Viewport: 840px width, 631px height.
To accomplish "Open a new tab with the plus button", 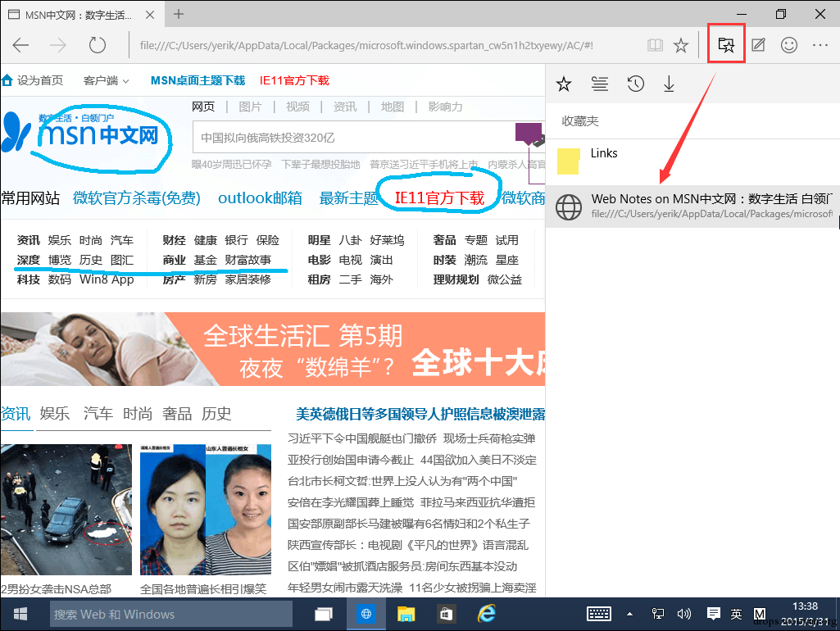I will (179, 15).
